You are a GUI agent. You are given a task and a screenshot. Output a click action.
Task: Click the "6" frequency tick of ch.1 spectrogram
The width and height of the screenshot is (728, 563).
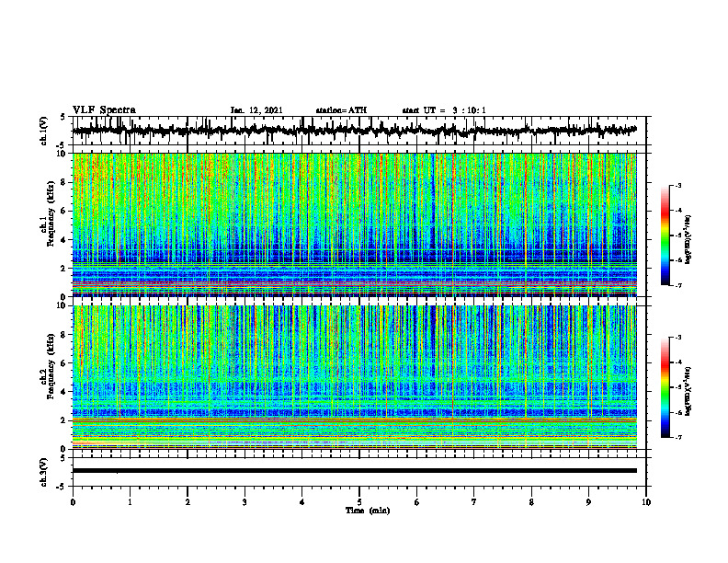(x=64, y=212)
